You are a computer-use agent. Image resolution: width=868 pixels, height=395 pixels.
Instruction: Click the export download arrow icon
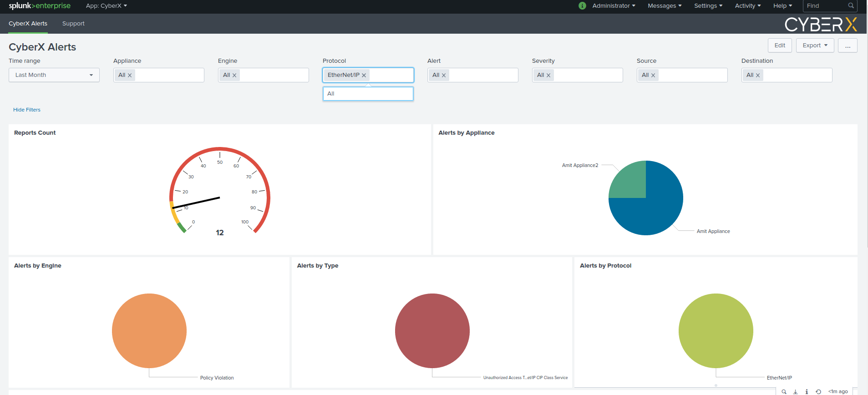pos(795,391)
